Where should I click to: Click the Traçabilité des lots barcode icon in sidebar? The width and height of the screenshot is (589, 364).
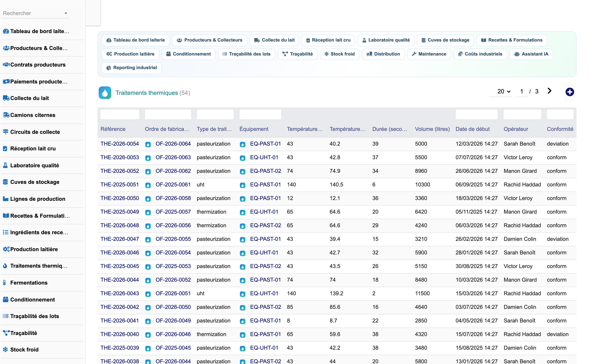point(5,316)
